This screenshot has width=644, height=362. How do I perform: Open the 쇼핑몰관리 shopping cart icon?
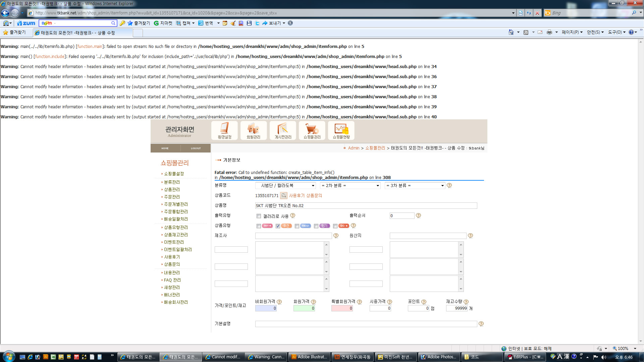[x=312, y=130]
